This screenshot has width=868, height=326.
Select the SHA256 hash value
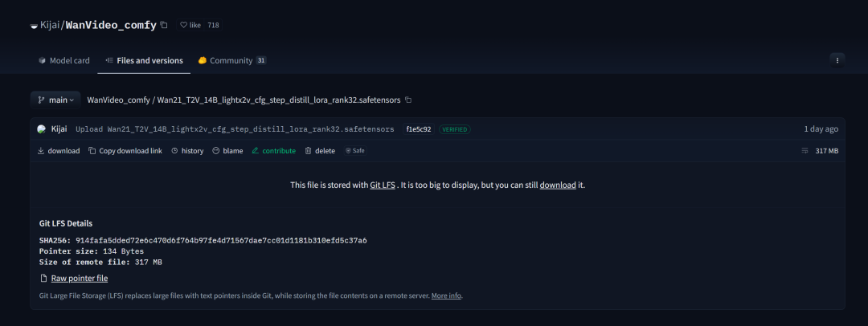point(222,241)
